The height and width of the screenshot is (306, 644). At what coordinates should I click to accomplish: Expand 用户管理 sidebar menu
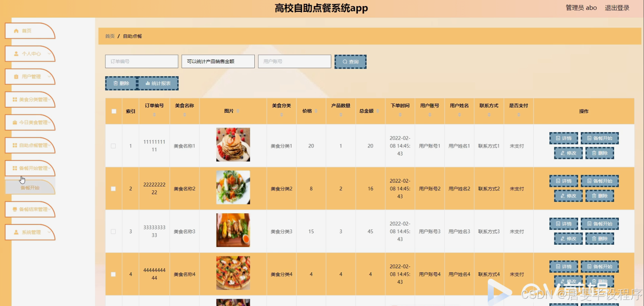(x=30, y=77)
